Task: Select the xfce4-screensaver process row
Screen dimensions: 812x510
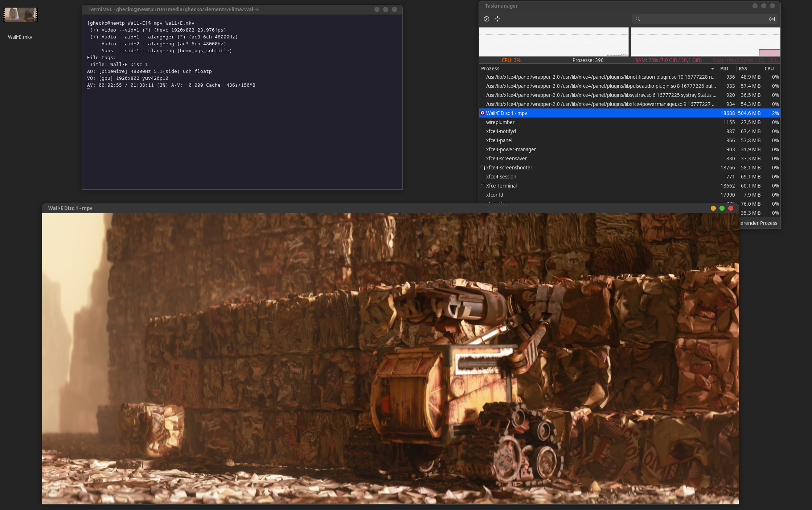Action: [629, 159]
